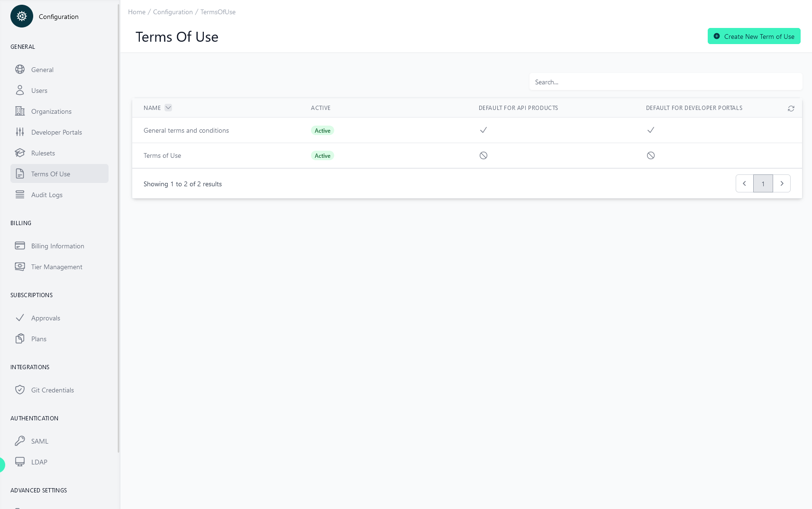
Task: Open Developer Portals using its sliders icon
Action: (20, 132)
